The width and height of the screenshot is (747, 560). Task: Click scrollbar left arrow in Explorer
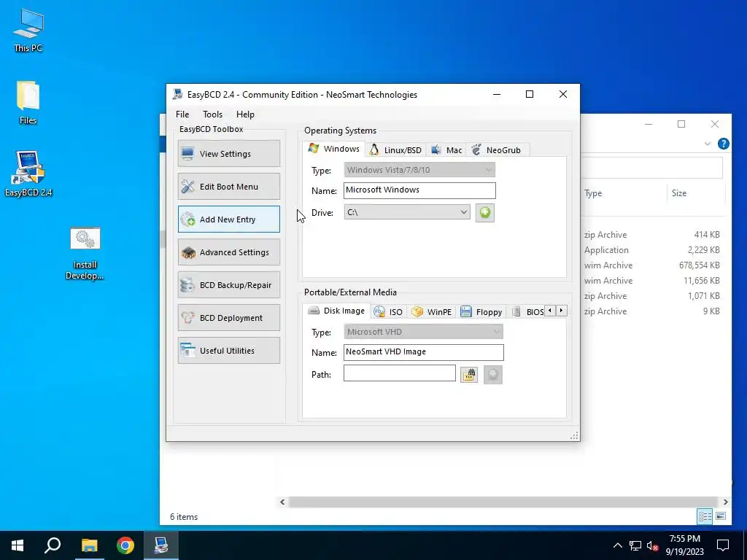282,502
